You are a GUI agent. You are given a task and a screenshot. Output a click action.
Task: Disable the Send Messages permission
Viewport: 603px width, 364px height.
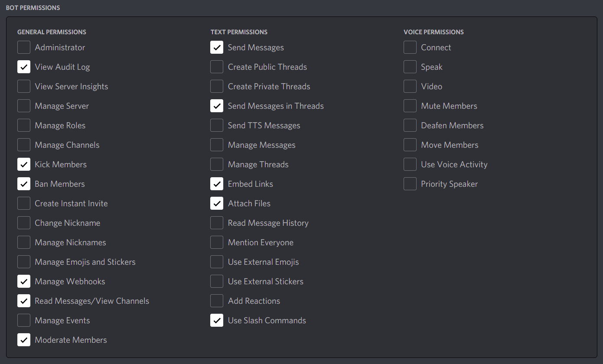click(217, 47)
